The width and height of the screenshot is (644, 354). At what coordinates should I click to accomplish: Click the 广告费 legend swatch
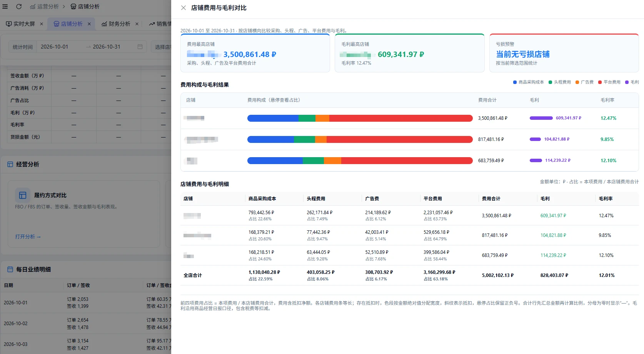pos(577,82)
